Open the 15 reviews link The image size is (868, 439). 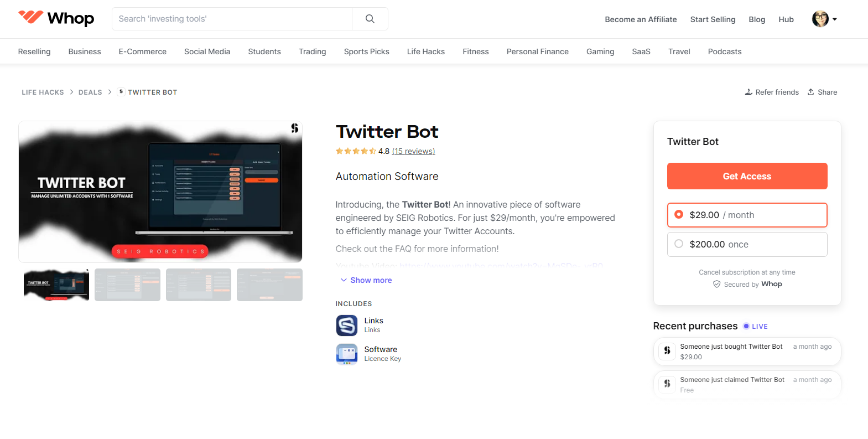(x=414, y=151)
